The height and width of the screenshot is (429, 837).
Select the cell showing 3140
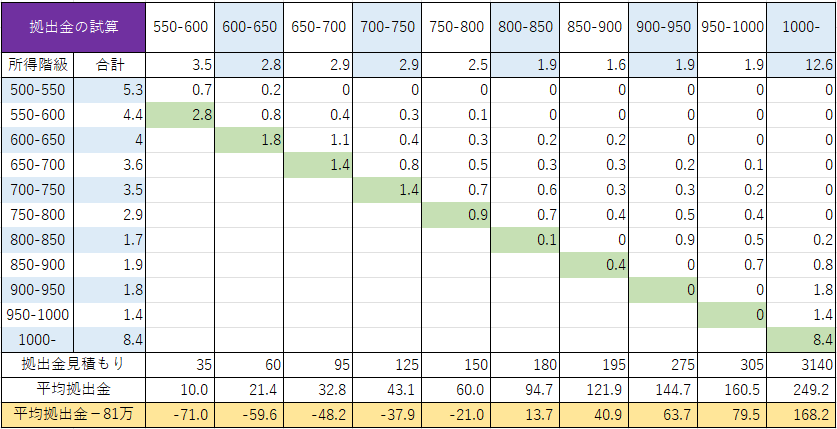801,362
